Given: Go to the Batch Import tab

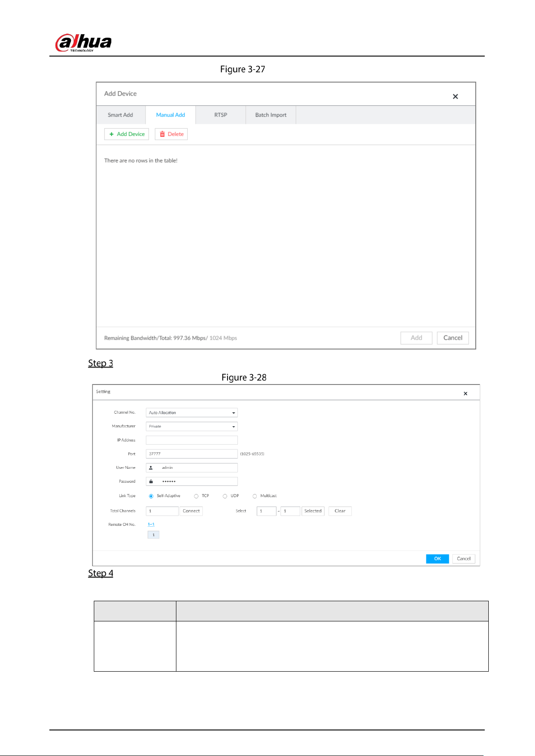Looking at the screenshot, I should (271, 115).
